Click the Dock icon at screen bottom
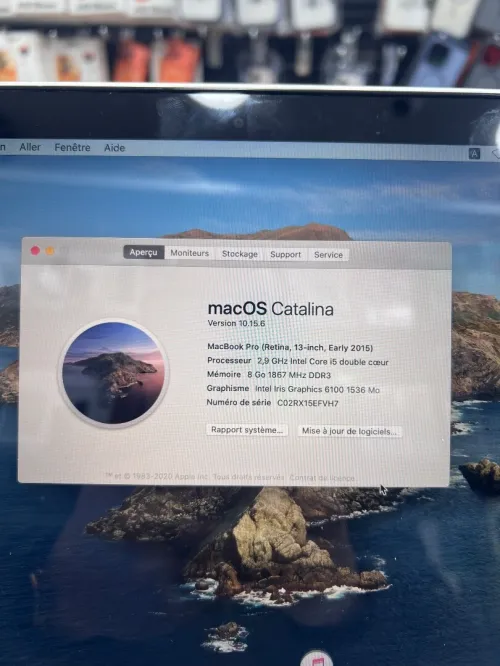This screenshot has width=500, height=666. (x=316, y=658)
